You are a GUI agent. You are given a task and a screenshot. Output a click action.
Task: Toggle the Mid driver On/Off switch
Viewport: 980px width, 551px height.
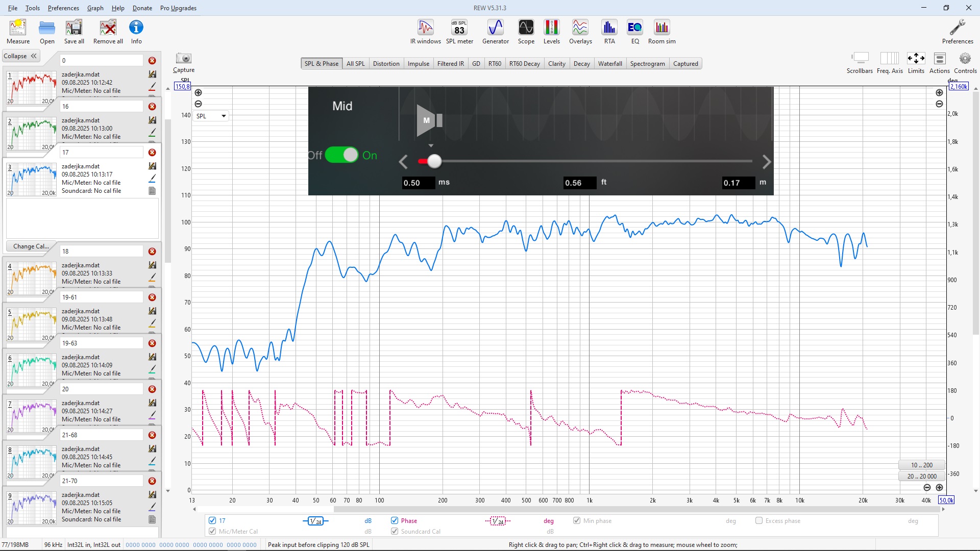click(341, 155)
